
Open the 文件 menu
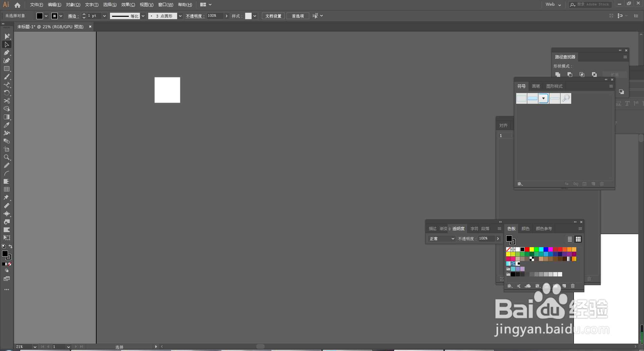(x=37, y=5)
